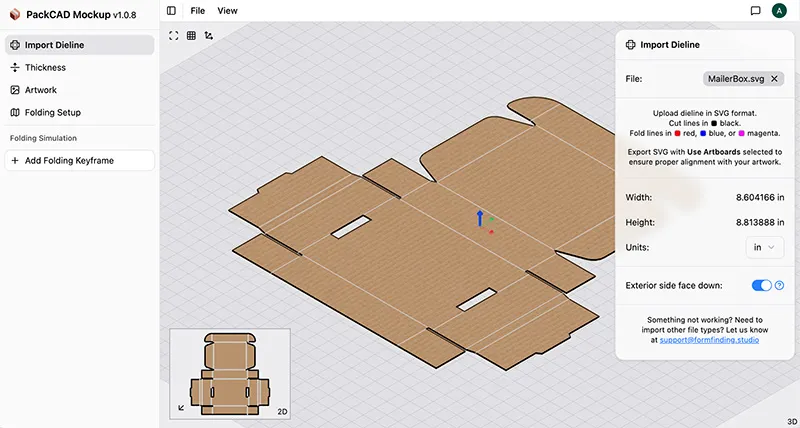Click Add Folding Keyframe button

pyautogui.click(x=79, y=160)
